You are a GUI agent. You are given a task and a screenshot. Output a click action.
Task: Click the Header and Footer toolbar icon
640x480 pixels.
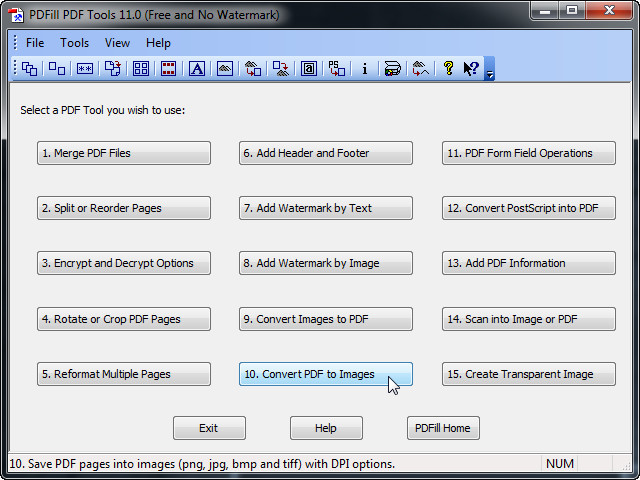pyautogui.click(x=169, y=68)
